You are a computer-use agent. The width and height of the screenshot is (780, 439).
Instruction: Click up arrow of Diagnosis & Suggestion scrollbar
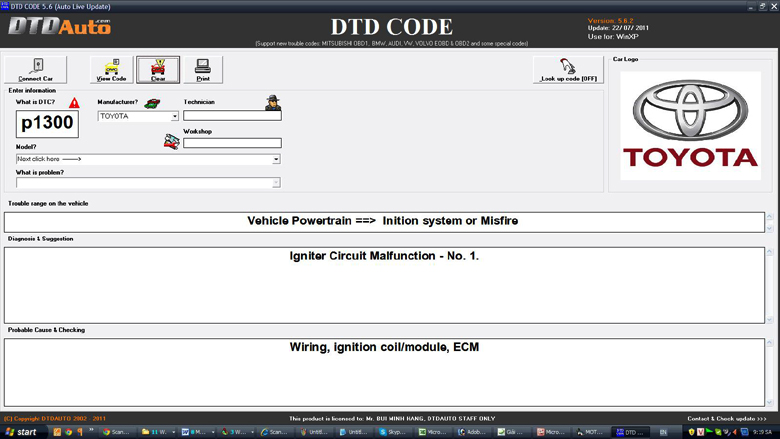pyautogui.click(x=770, y=252)
